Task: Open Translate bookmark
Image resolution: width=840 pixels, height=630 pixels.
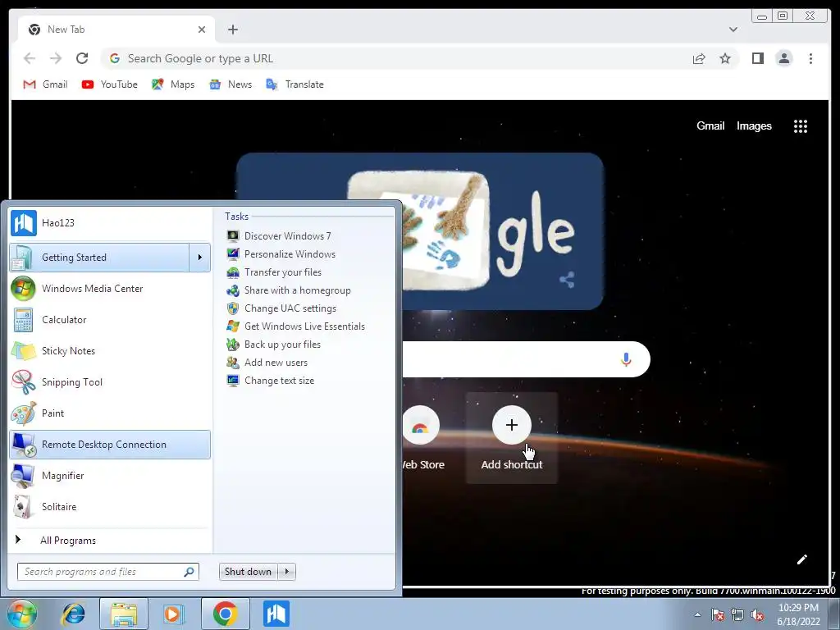Action: pos(294,84)
